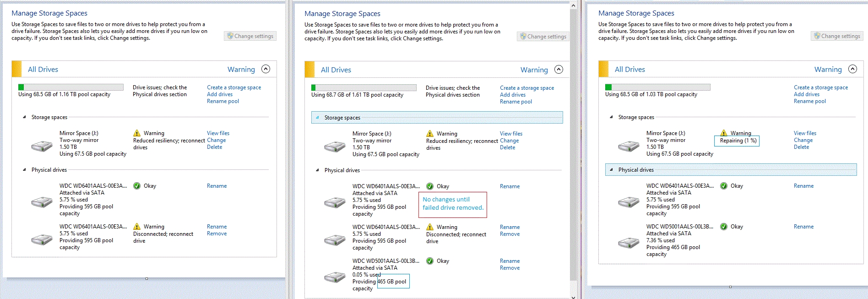Click warning icon of disconnected drive in 1.61 TB pool
This screenshot has width=868, height=299.
pyautogui.click(x=430, y=227)
